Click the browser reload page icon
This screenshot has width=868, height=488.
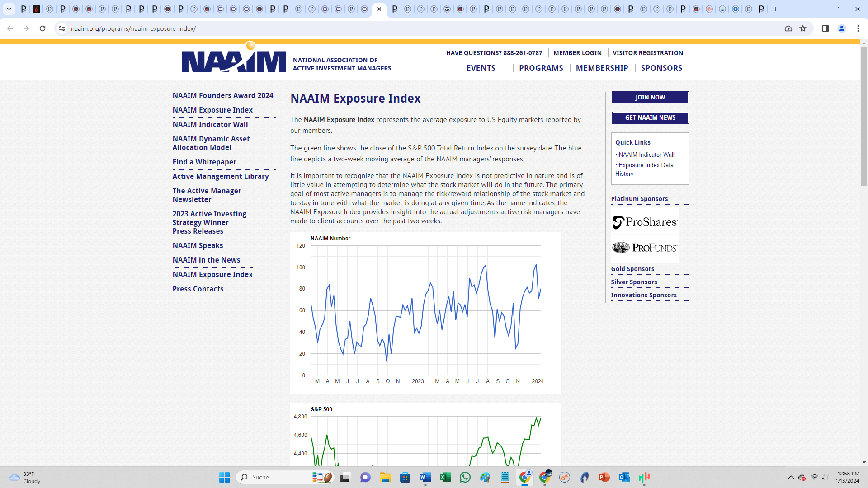pyautogui.click(x=42, y=28)
